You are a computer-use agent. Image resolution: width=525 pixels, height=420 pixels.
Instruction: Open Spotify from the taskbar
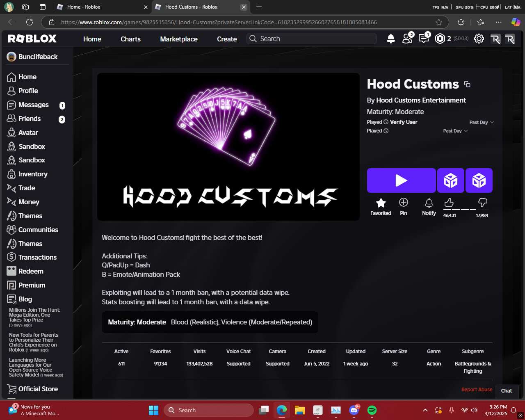tap(372, 410)
